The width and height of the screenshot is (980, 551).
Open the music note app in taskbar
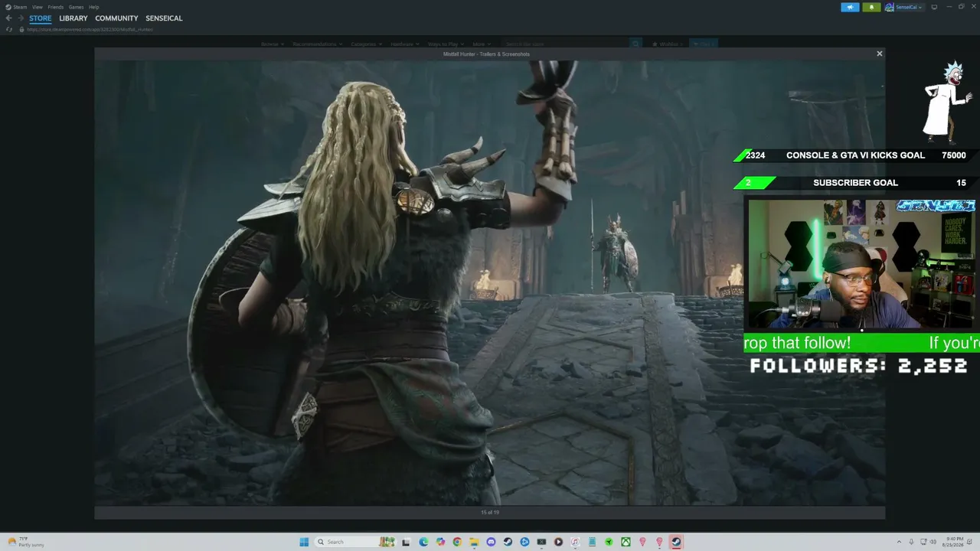click(575, 542)
